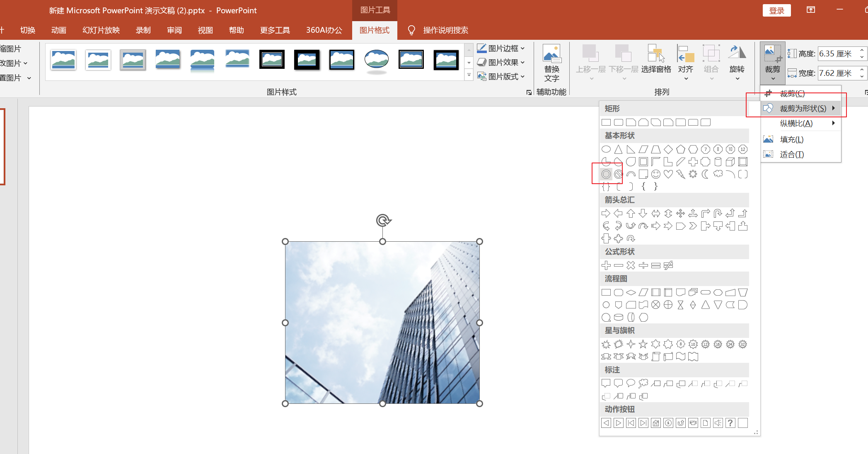
Task: Select the five-point star shape
Action: [643, 344]
